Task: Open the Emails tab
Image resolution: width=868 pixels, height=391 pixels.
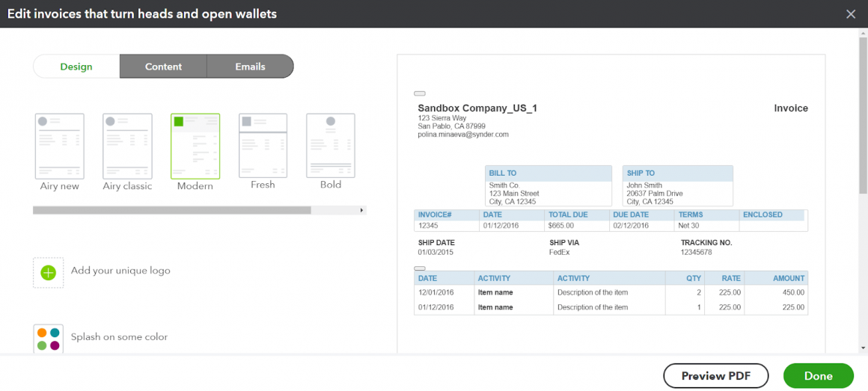Action: [250, 67]
